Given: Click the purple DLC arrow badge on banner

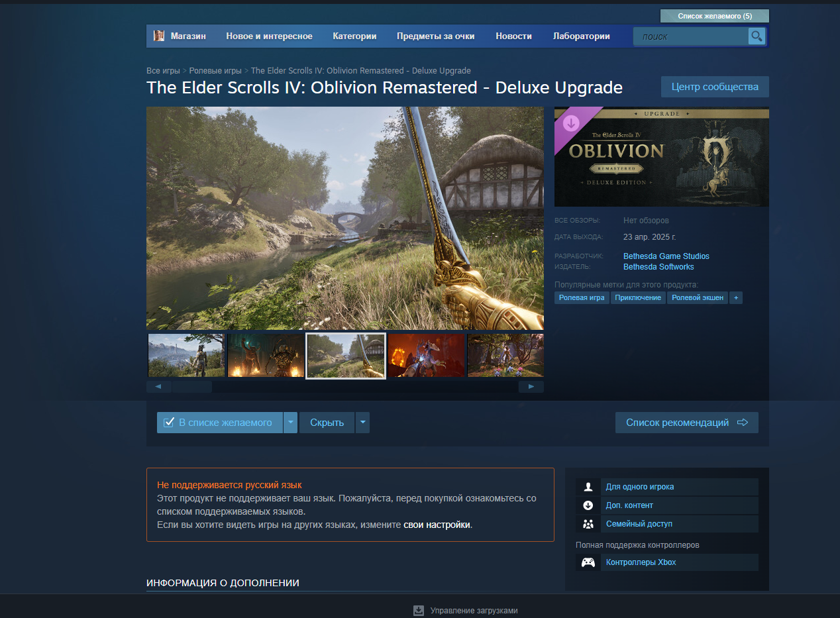Looking at the screenshot, I should (x=571, y=123).
